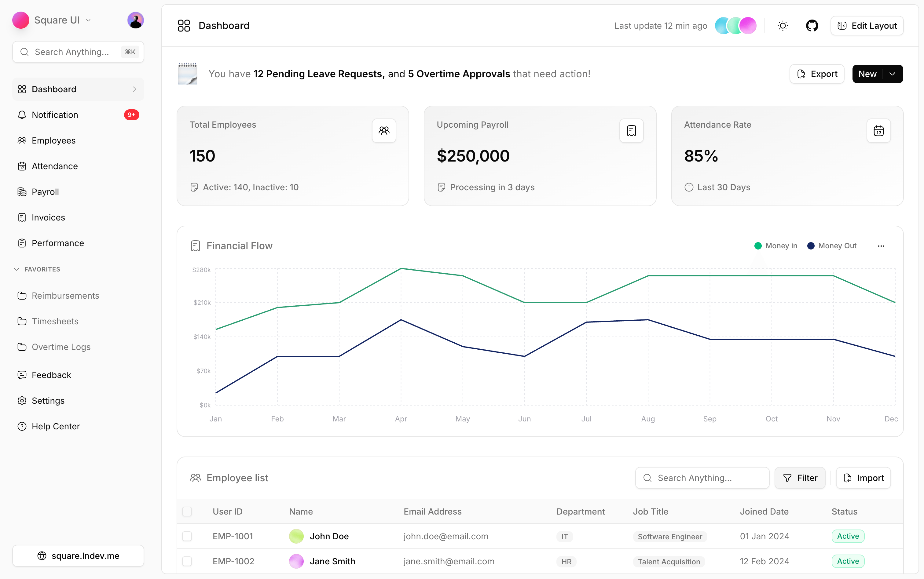
Task: Go to Notification in the sidebar
Action: pyautogui.click(x=55, y=115)
